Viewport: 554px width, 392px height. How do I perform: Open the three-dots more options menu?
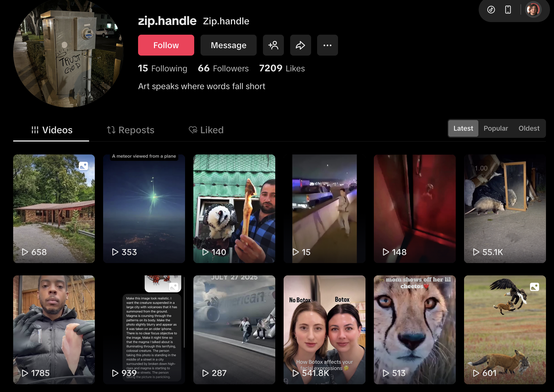(327, 45)
